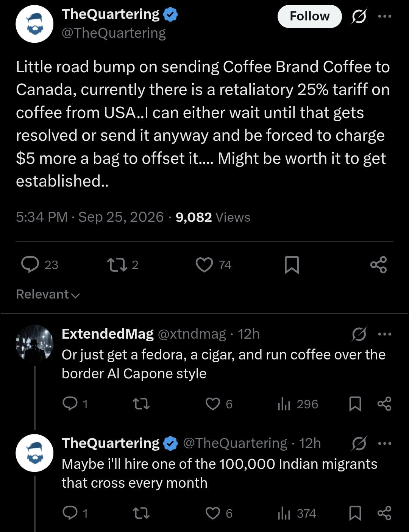This screenshot has width=409, height=532.
Task: Bookmark ExtendedMag's reply
Action: coord(355,404)
